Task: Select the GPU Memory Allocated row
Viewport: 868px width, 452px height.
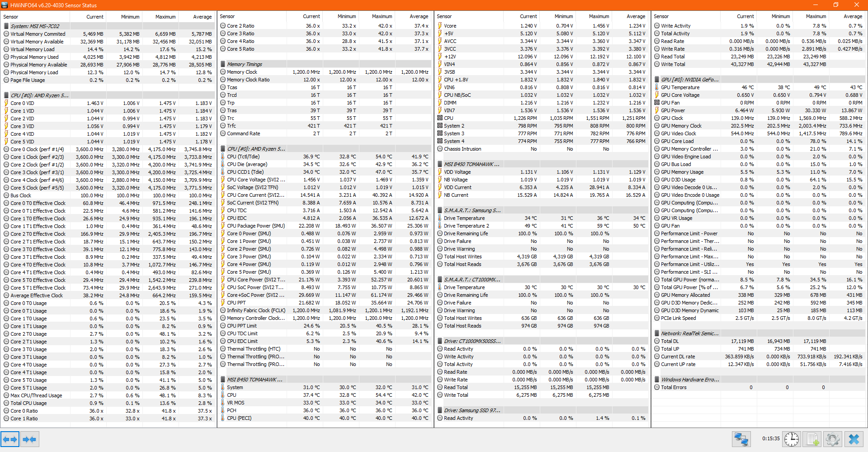Action: point(759,295)
